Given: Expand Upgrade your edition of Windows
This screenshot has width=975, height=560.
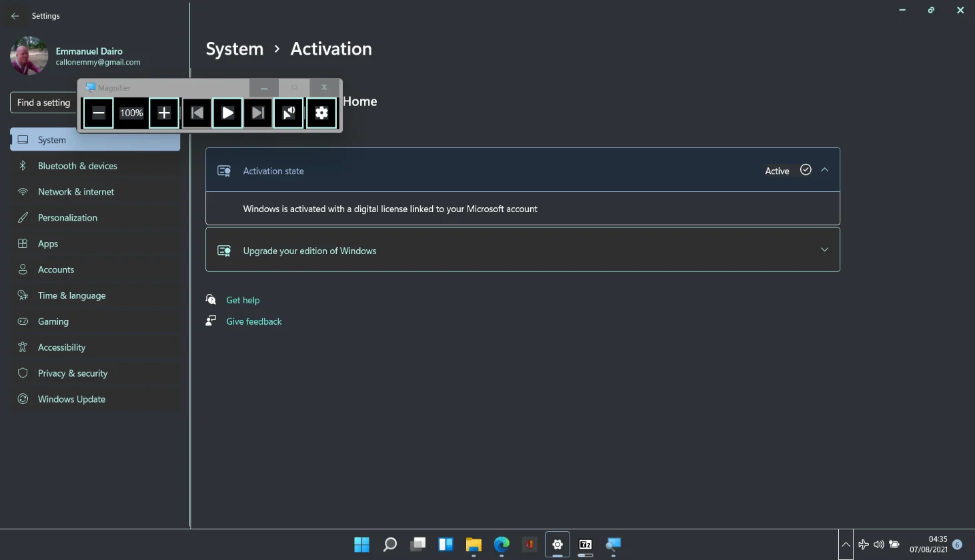Looking at the screenshot, I should [x=824, y=250].
